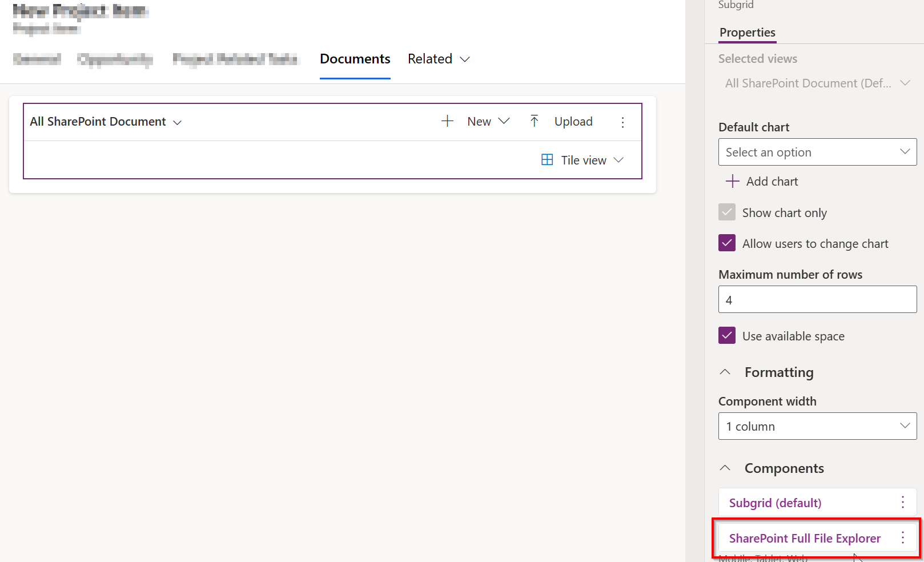Click the Upload arrow icon

tap(535, 121)
